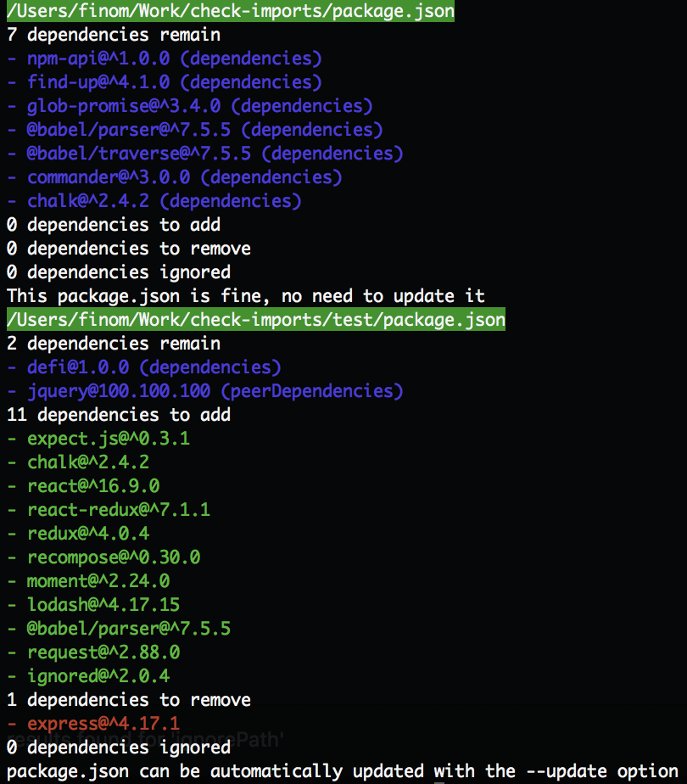This screenshot has width=687, height=784.
Task: Select the recompose@^0.30.0 line
Action: (x=103, y=557)
